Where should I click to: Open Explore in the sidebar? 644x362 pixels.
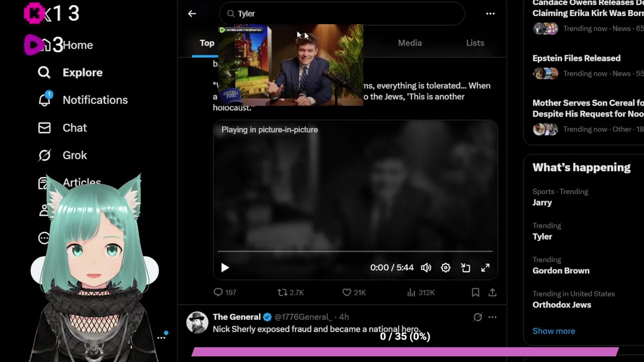coord(82,72)
